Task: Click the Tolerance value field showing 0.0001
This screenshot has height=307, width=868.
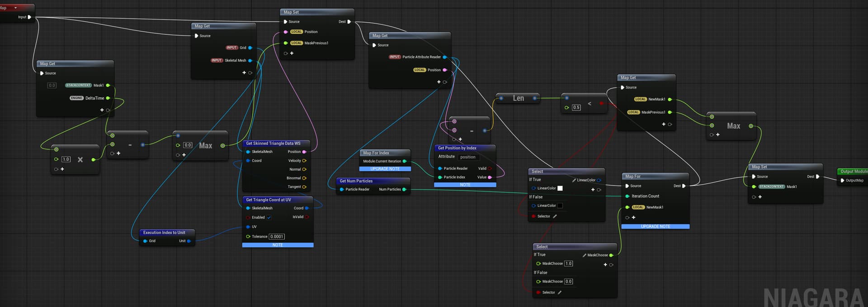Action: (x=277, y=237)
